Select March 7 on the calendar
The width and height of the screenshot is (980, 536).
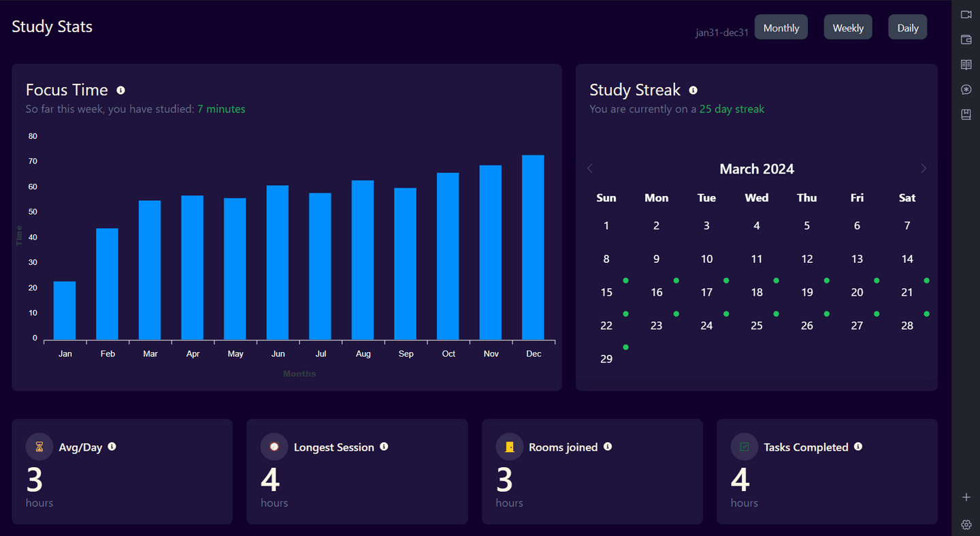click(x=907, y=225)
